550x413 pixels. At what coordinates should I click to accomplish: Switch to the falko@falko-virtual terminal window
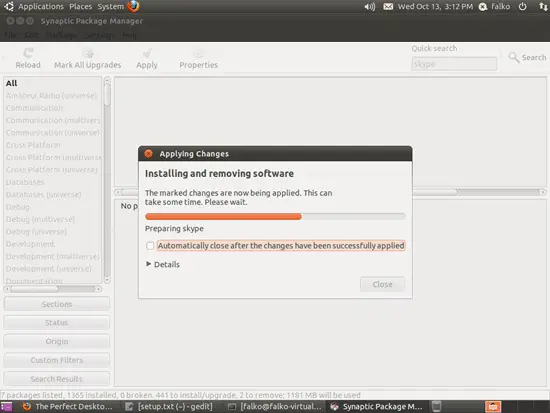click(x=275, y=407)
